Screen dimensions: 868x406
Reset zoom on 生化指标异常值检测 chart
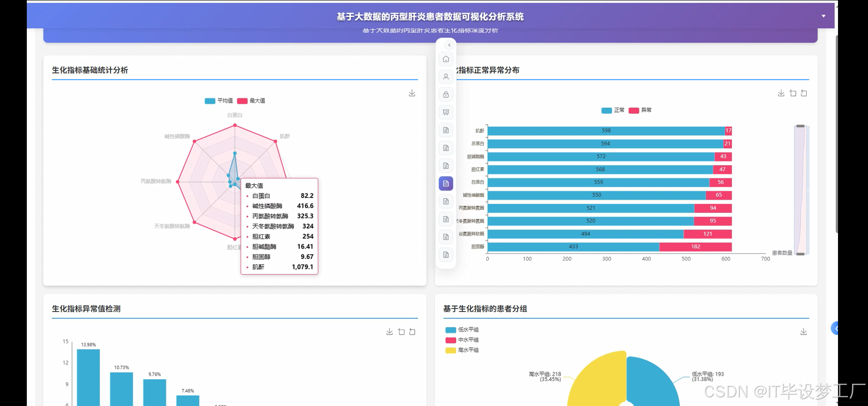pos(412,332)
